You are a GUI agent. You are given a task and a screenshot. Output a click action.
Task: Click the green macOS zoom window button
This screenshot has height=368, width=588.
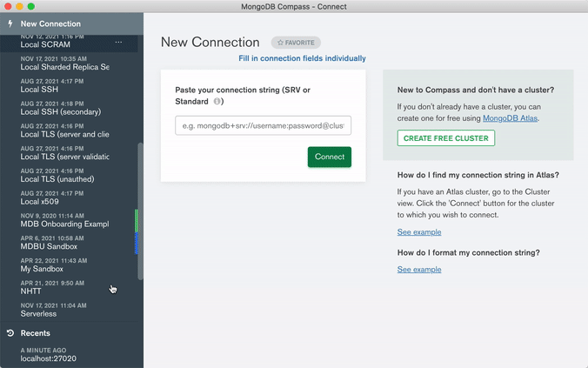pyautogui.click(x=31, y=6)
